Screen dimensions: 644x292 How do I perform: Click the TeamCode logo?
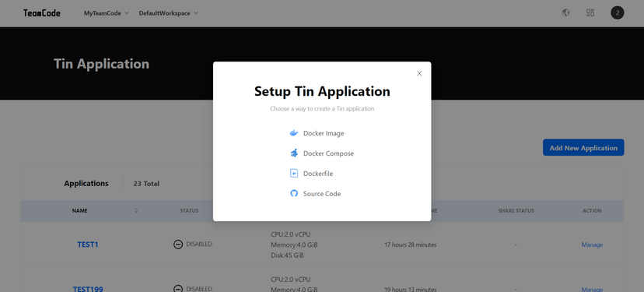(x=42, y=13)
